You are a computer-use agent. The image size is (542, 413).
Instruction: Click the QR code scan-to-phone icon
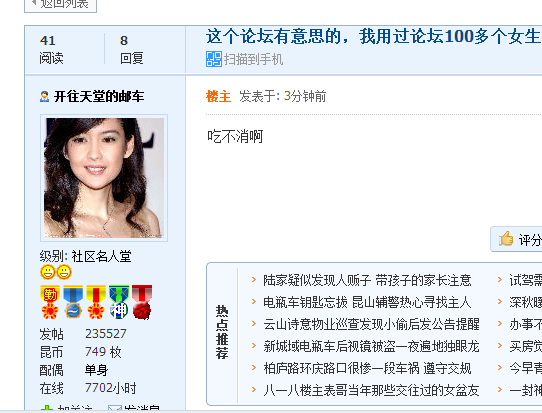click(214, 59)
